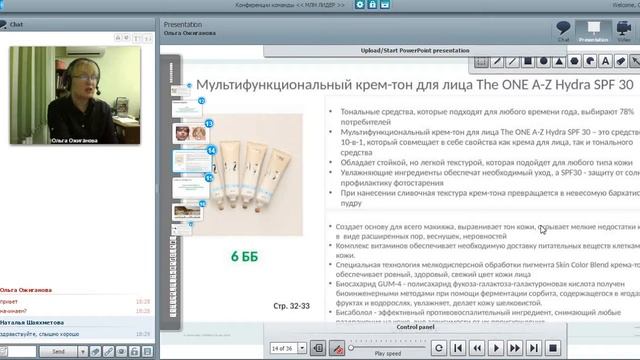The image size is (640, 360).
Task: Select the square shape tool
Action: [528, 62]
